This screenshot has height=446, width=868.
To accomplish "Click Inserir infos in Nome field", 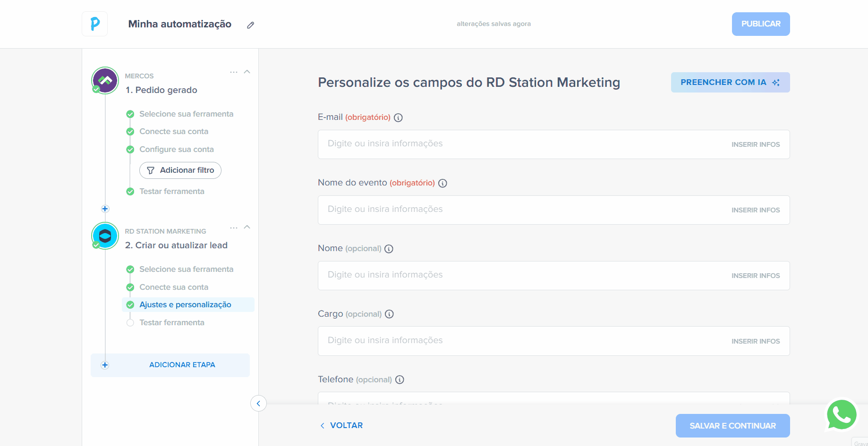I will [x=756, y=276].
